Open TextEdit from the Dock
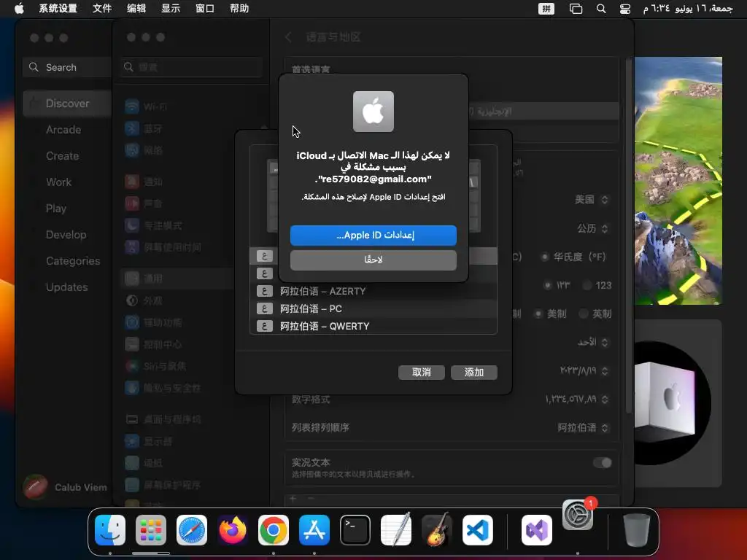 pyautogui.click(x=396, y=530)
